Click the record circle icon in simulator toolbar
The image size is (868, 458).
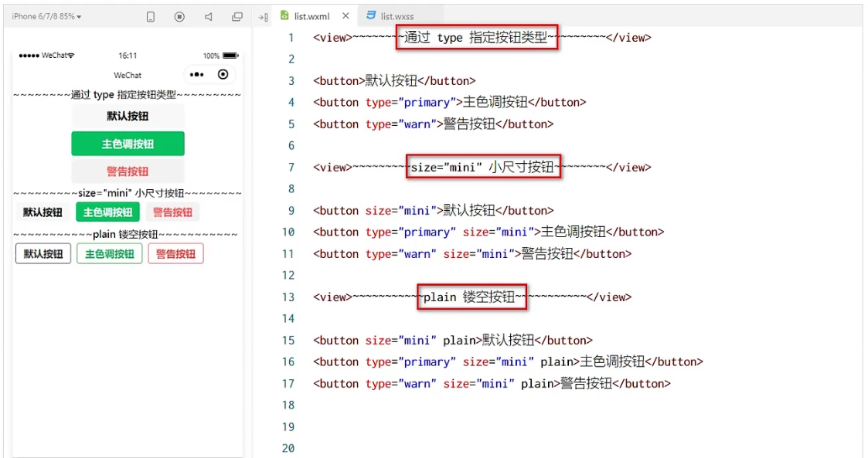pyautogui.click(x=179, y=16)
